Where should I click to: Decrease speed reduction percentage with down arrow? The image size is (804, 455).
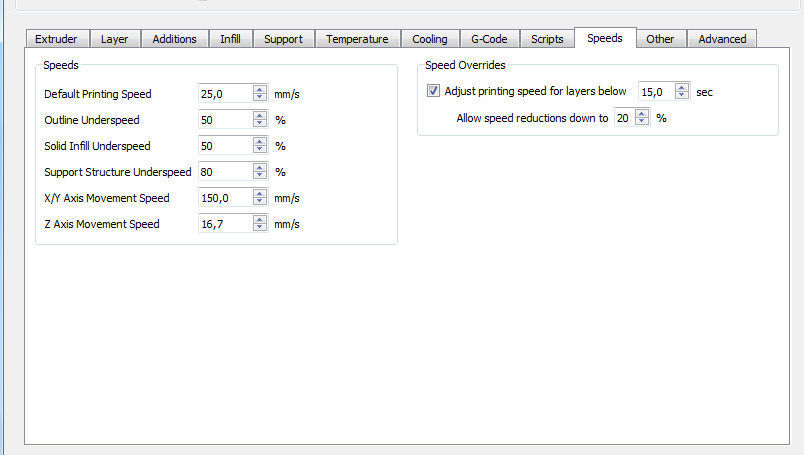[x=642, y=123]
